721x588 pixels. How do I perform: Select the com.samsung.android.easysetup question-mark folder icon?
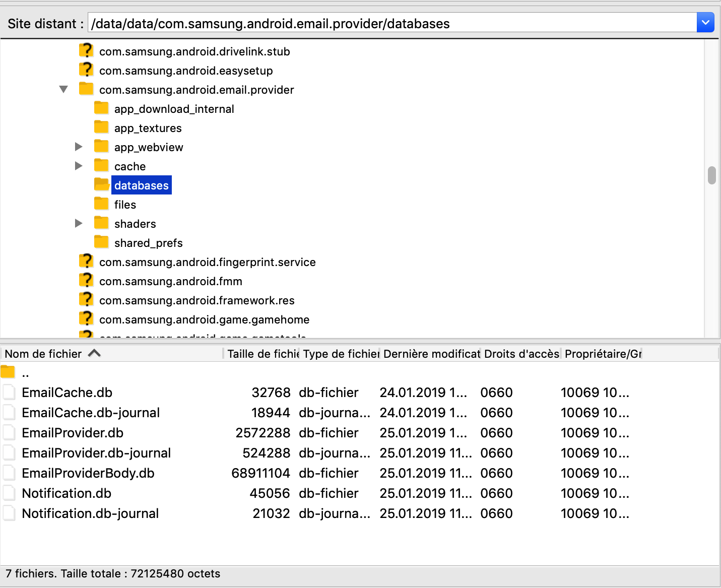coord(87,70)
